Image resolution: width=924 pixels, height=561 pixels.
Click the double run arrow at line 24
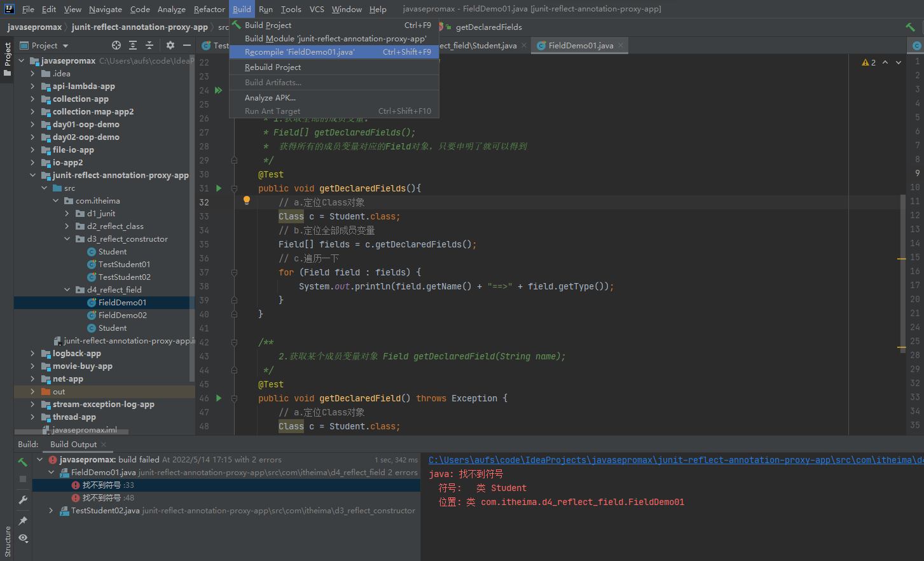[219, 90]
